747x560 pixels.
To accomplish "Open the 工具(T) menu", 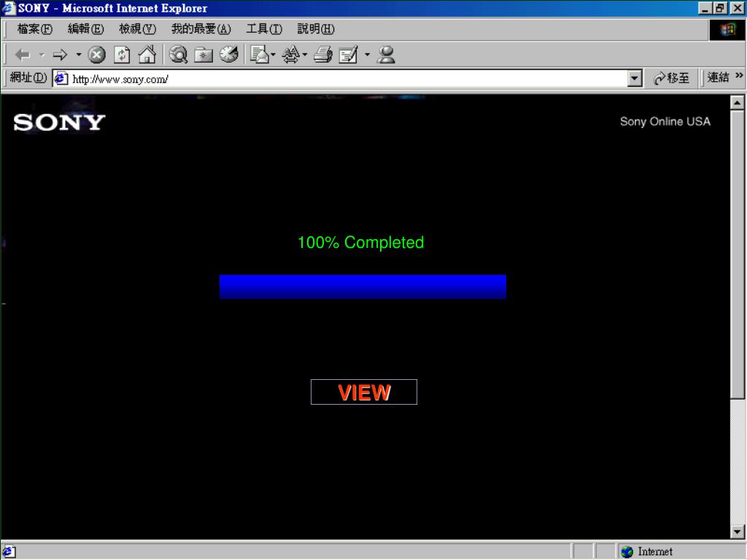I will 264,29.
